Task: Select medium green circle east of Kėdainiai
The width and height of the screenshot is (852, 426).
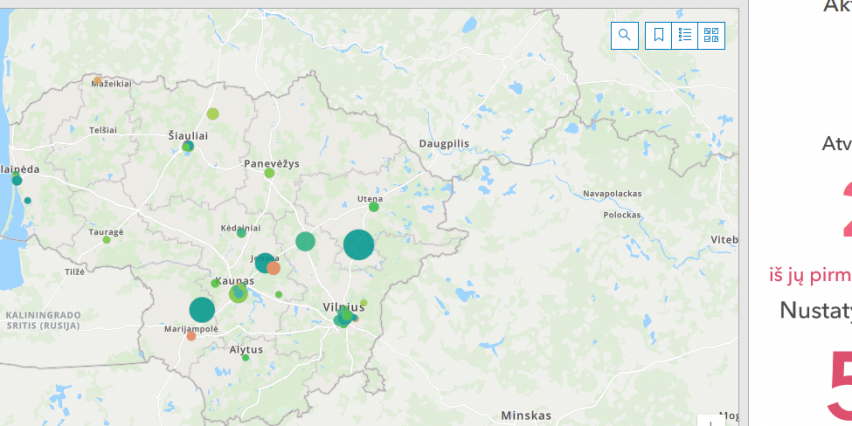Action: pyautogui.click(x=305, y=241)
